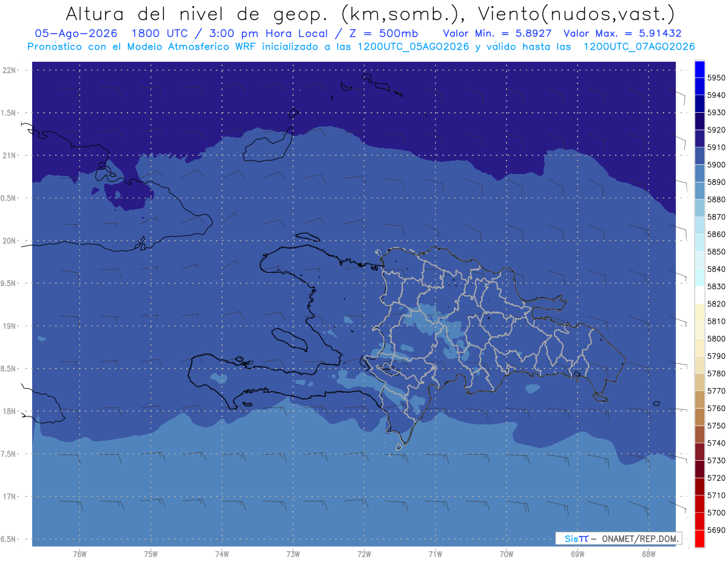The width and height of the screenshot is (728, 562).
Task: Click the longitude axis label '68W'
Action: (x=649, y=554)
